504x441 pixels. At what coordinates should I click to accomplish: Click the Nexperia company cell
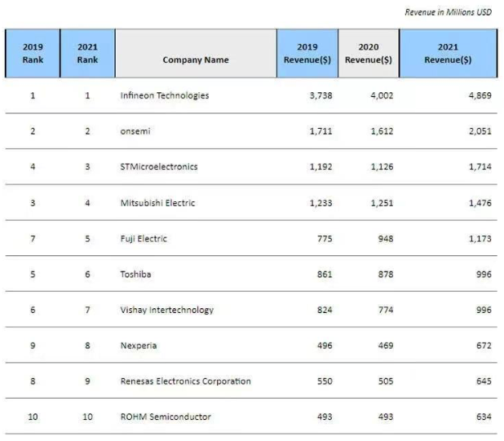tap(139, 346)
